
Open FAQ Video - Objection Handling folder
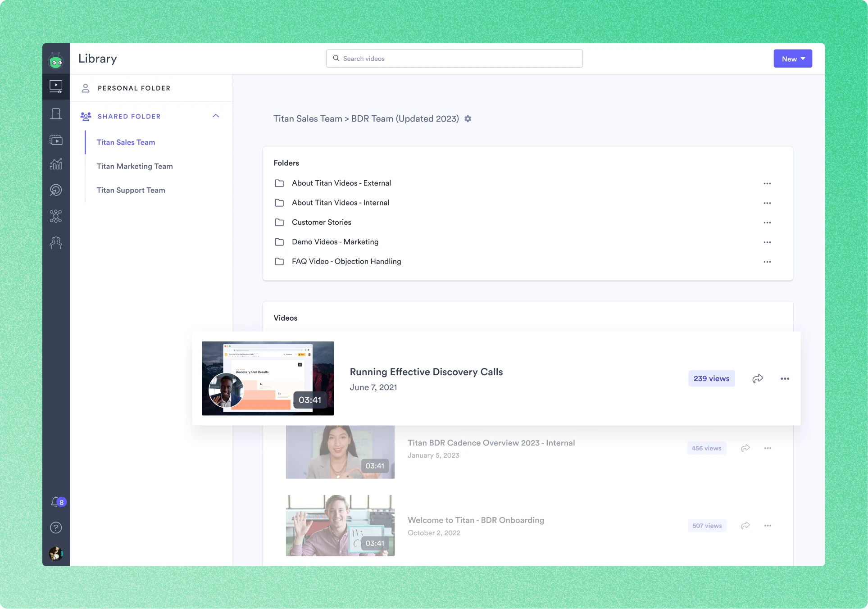346,261
